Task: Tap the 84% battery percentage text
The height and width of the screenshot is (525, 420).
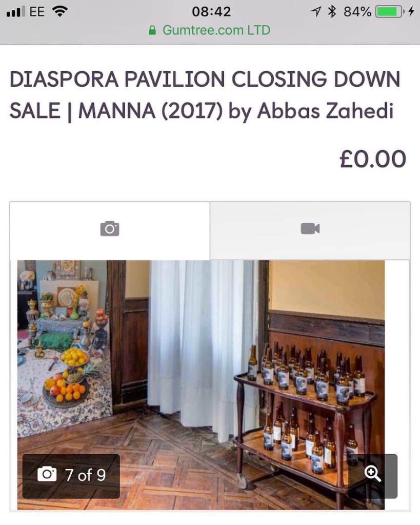Action: [357, 12]
